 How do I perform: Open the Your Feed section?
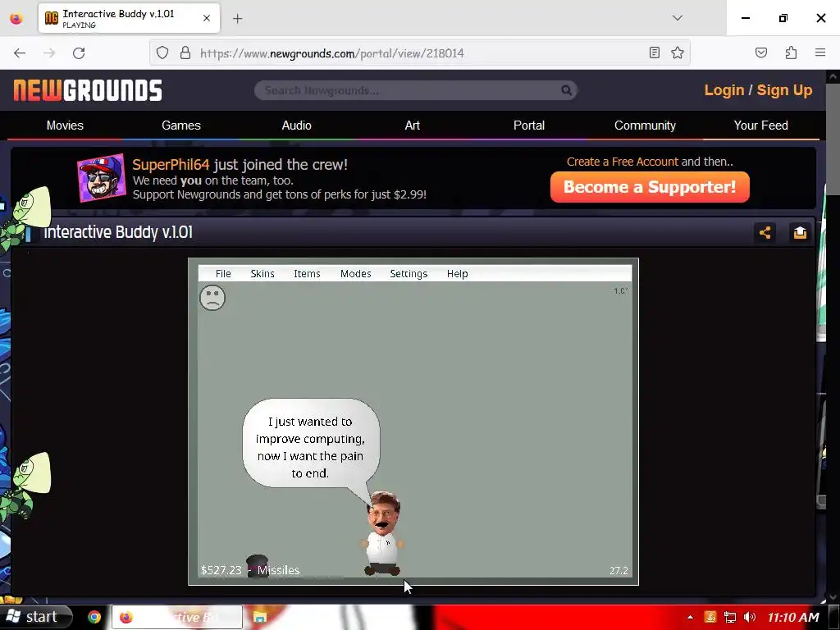(760, 126)
